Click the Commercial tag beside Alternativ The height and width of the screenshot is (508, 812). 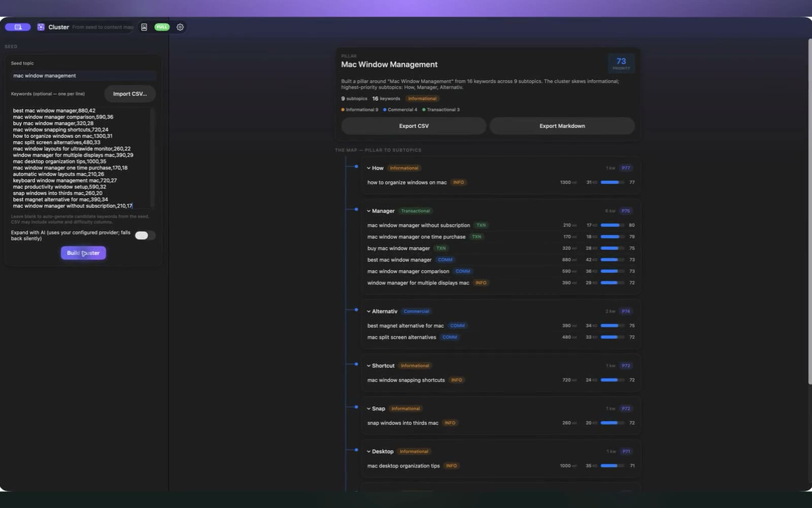[x=416, y=311]
